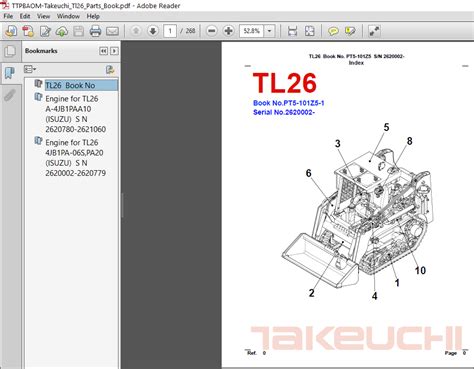The height and width of the screenshot is (369, 474).
Task: Click callout number 3 on the diagram
Action: [x=338, y=144]
